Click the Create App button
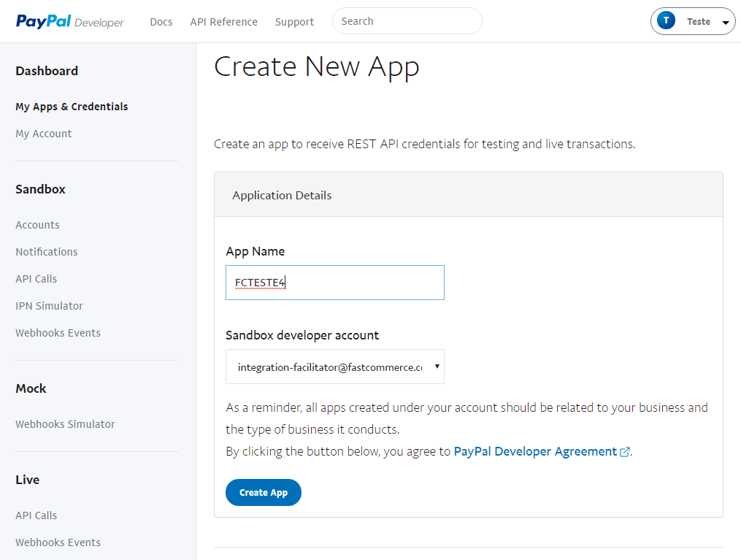Image resolution: width=741 pixels, height=560 pixels. 264,492
